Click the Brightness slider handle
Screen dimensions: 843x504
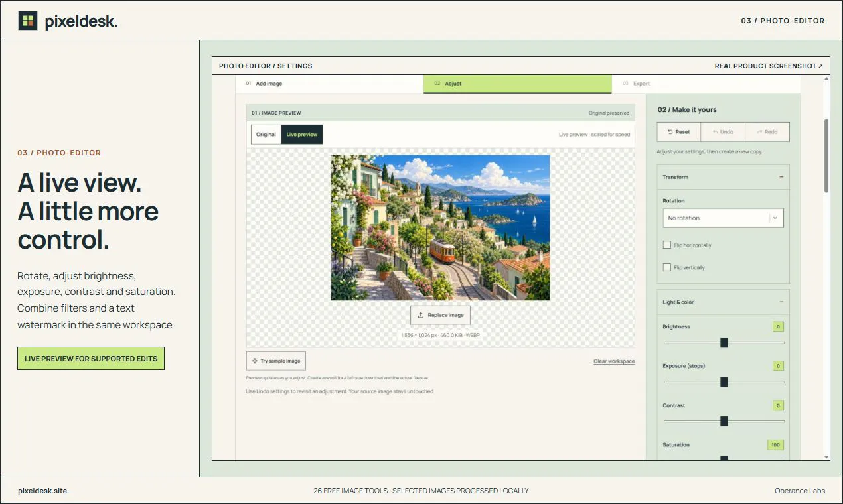tap(724, 343)
